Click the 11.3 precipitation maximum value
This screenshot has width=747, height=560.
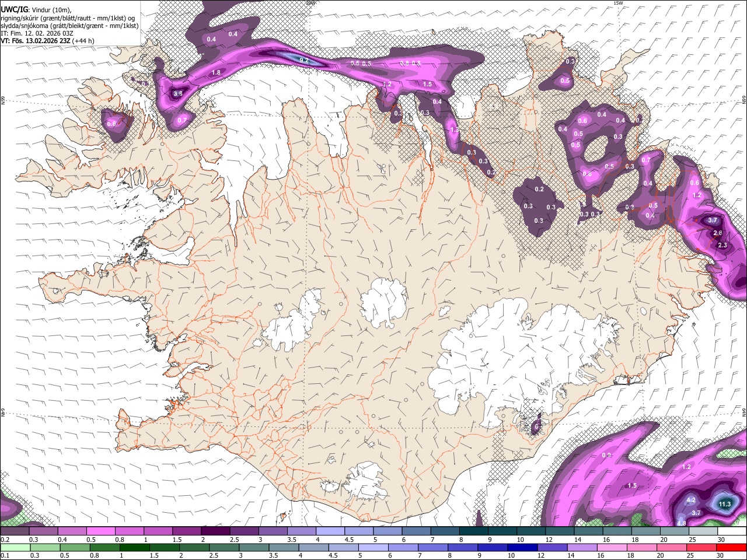725,504
